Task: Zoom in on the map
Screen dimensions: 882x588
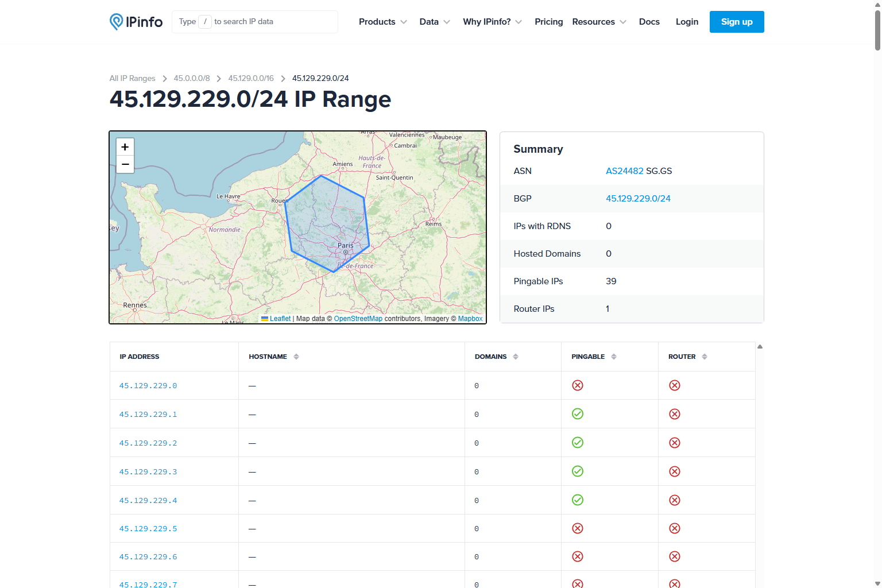Action: (125, 147)
